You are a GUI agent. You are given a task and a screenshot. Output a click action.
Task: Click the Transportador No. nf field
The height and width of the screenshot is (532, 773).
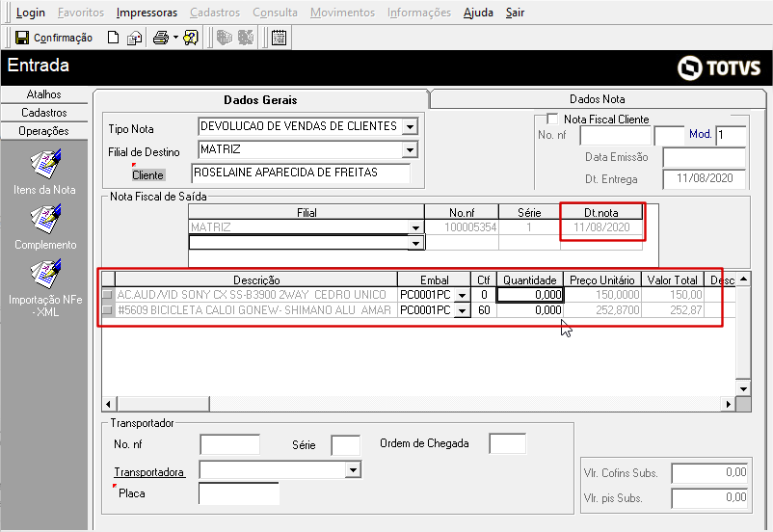pos(229,444)
